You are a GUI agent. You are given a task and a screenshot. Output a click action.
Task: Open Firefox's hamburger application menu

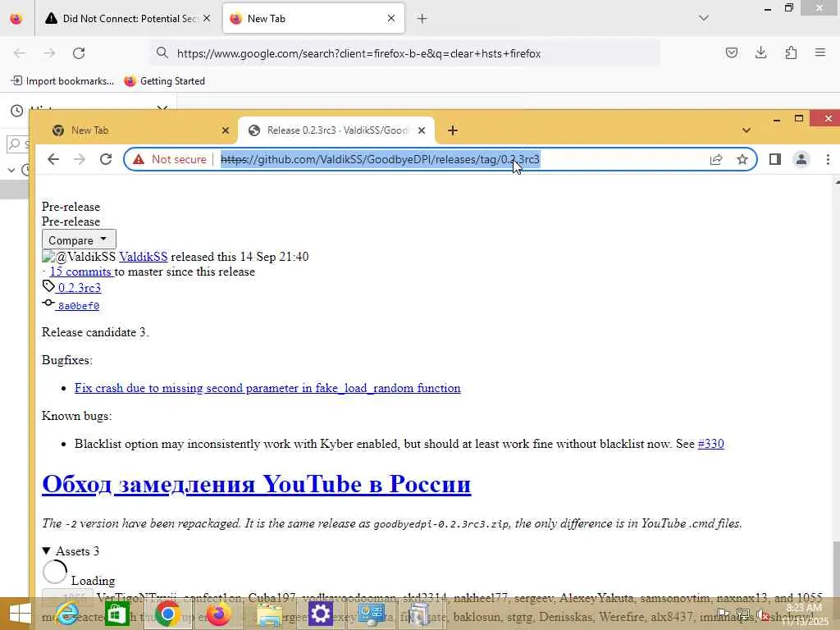click(820, 52)
